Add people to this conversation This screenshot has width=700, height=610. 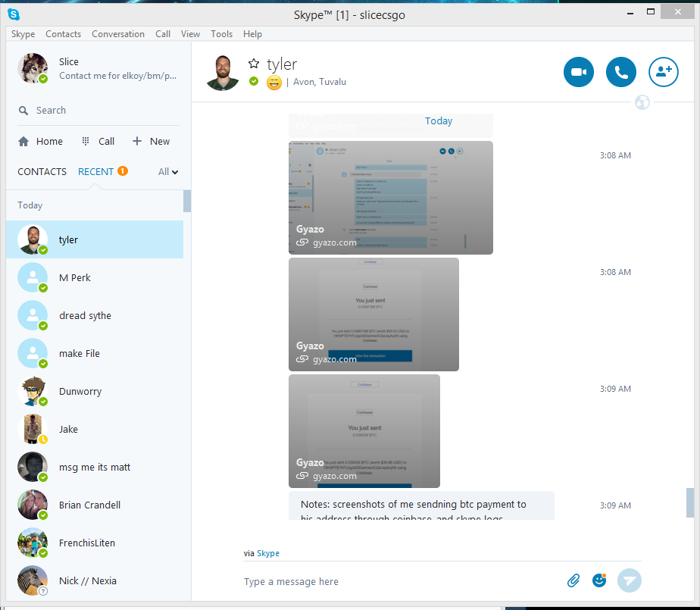664,72
